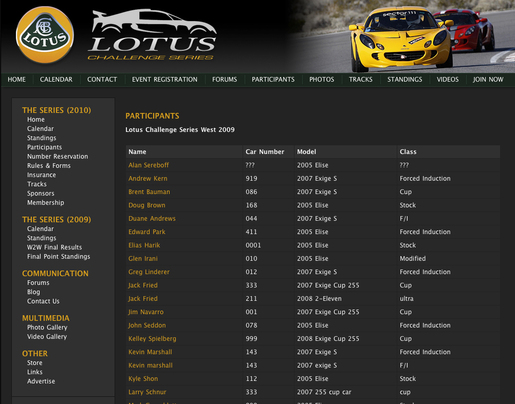The image size is (515, 404).
Task: Click the Class column header
Action: [408, 152]
